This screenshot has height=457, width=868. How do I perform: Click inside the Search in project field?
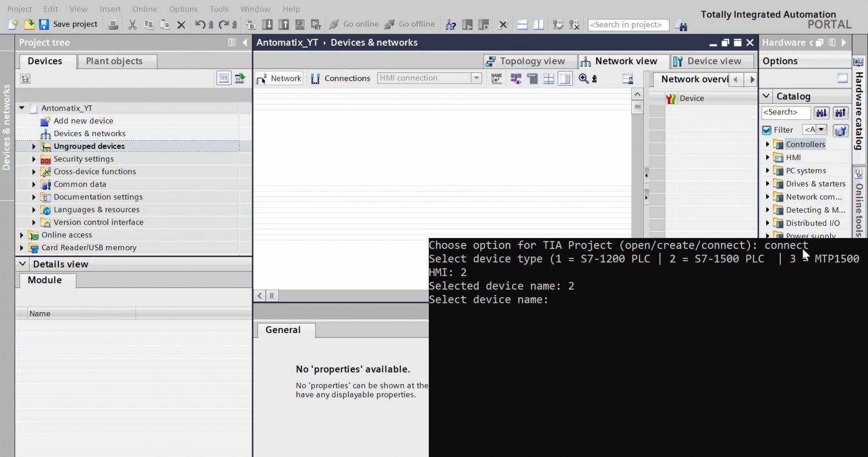pos(628,24)
